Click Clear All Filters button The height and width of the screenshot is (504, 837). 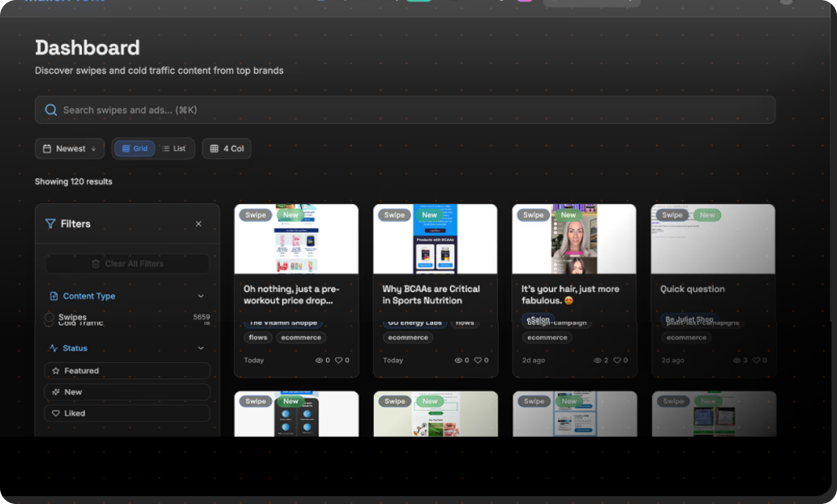tap(127, 263)
